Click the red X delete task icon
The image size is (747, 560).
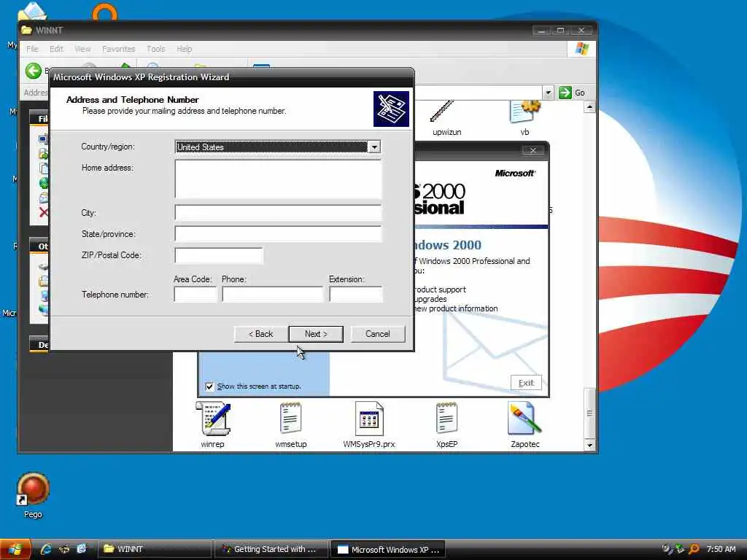pyautogui.click(x=43, y=212)
